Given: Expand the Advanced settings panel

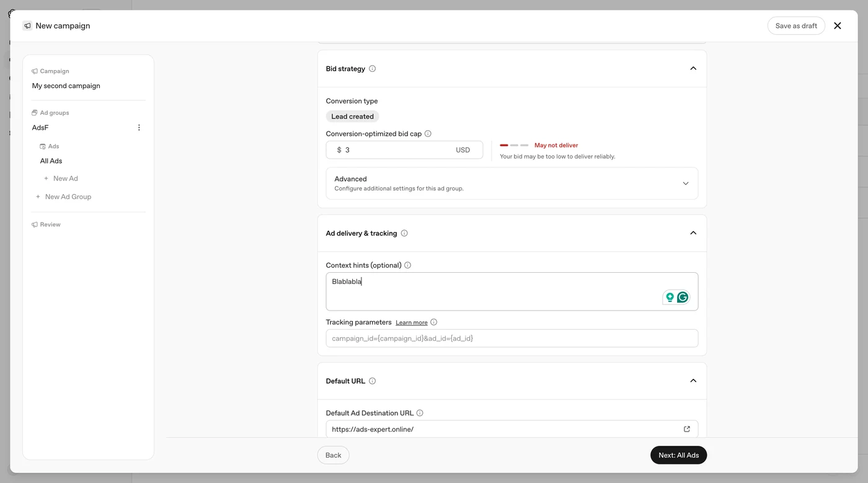Looking at the screenshot, I should (512, 184).
